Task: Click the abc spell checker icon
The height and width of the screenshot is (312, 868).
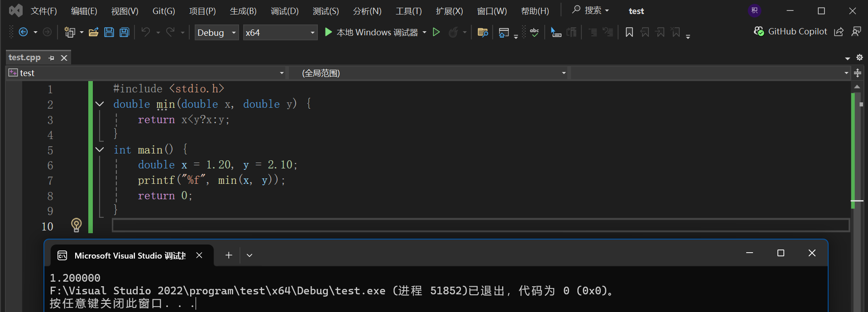Action: click(534, 32)
